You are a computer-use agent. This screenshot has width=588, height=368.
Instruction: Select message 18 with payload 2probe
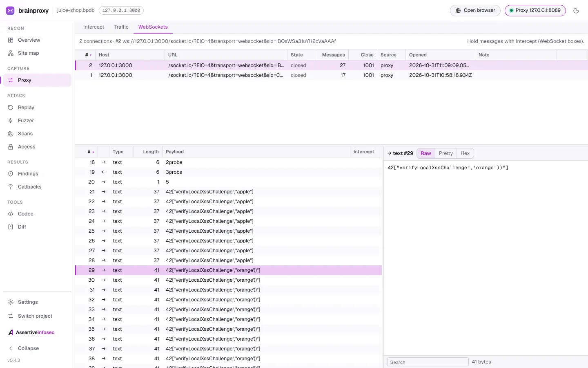pyautogui.click(x=228, y=162)
